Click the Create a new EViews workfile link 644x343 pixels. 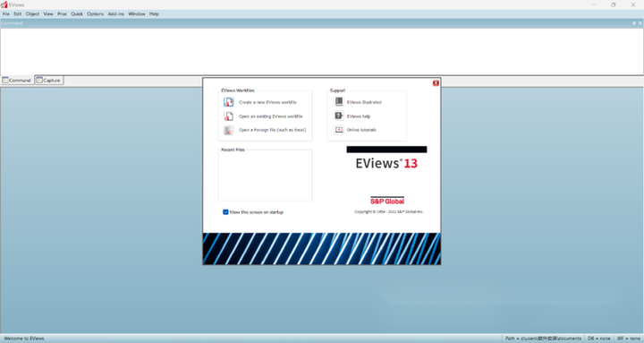(x=267, y=102)
